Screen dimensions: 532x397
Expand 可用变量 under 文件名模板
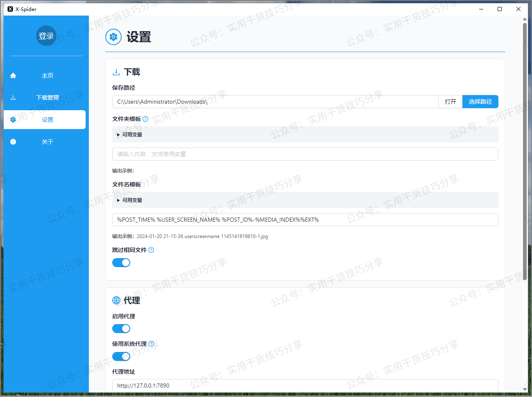pos(131,200)
